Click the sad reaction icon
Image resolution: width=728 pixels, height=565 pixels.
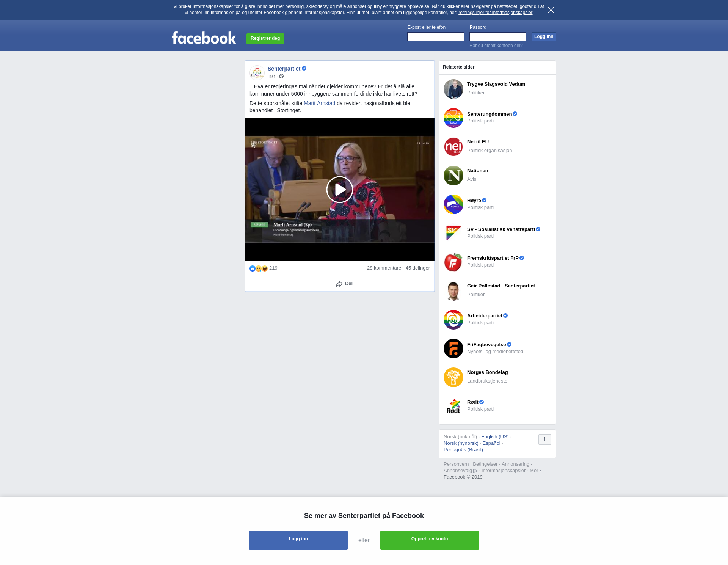pos(259,268)
